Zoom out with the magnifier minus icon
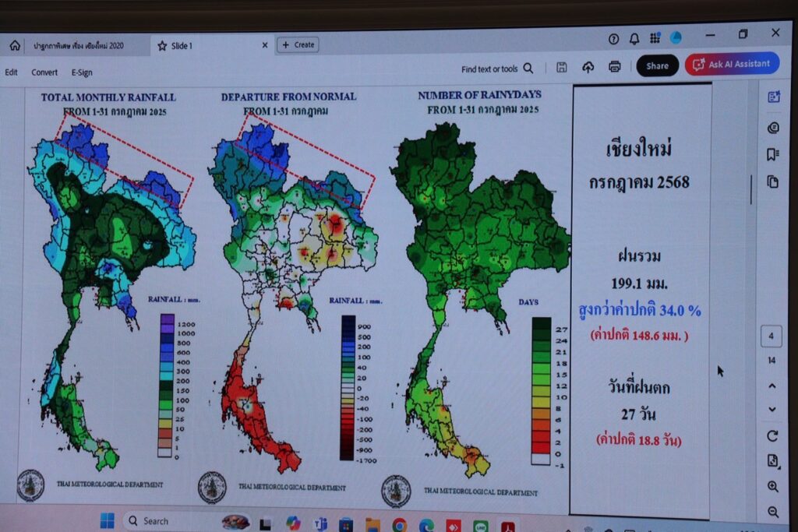The image size is (798, 532). [773, 512]
